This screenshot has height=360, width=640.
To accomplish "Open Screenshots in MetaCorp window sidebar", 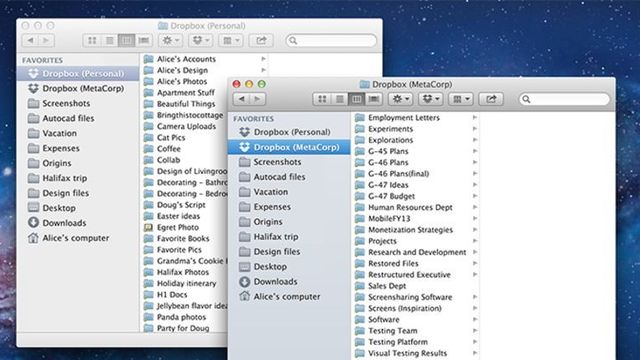I will coord(289,162).
